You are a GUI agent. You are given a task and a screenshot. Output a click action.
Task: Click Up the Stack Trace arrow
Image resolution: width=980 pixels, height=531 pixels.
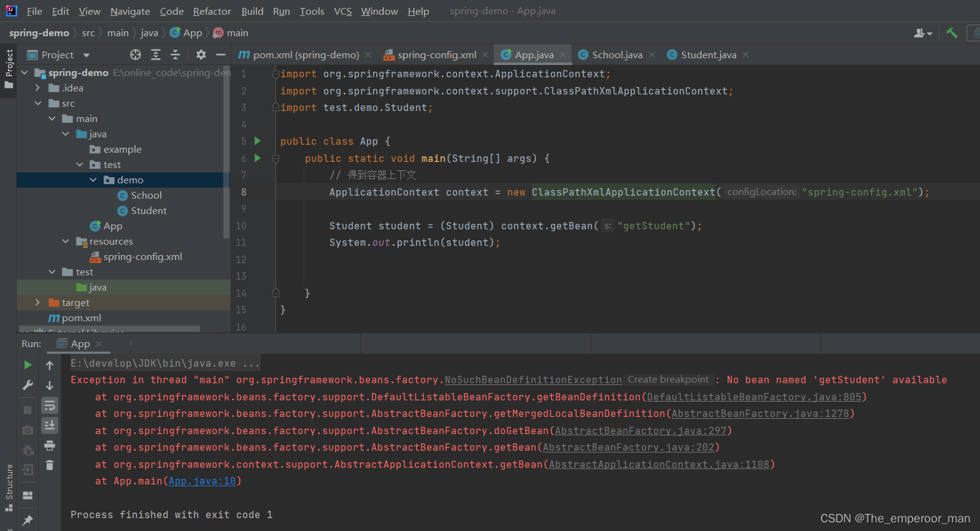point(50,365)
